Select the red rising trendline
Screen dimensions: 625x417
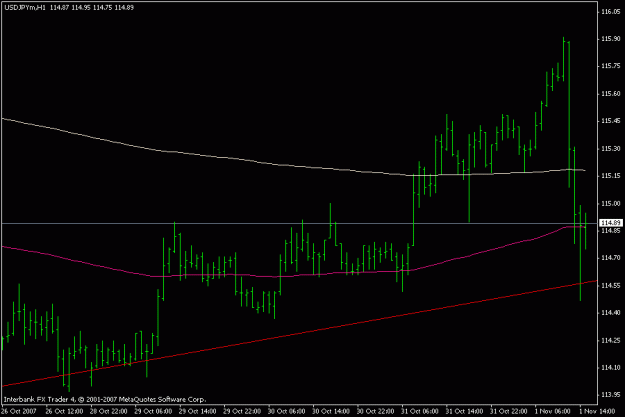coord(299,334)
